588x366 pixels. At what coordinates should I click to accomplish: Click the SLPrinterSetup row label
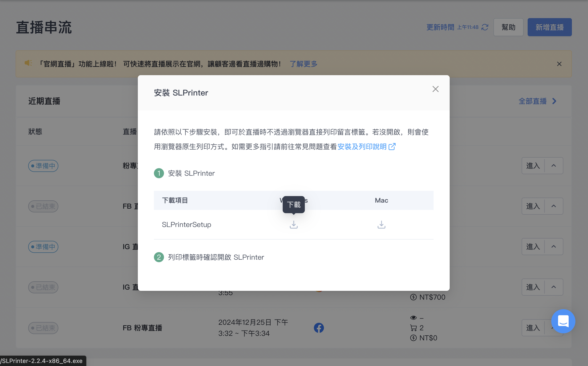pyautogui.click(x=186, y=224)
